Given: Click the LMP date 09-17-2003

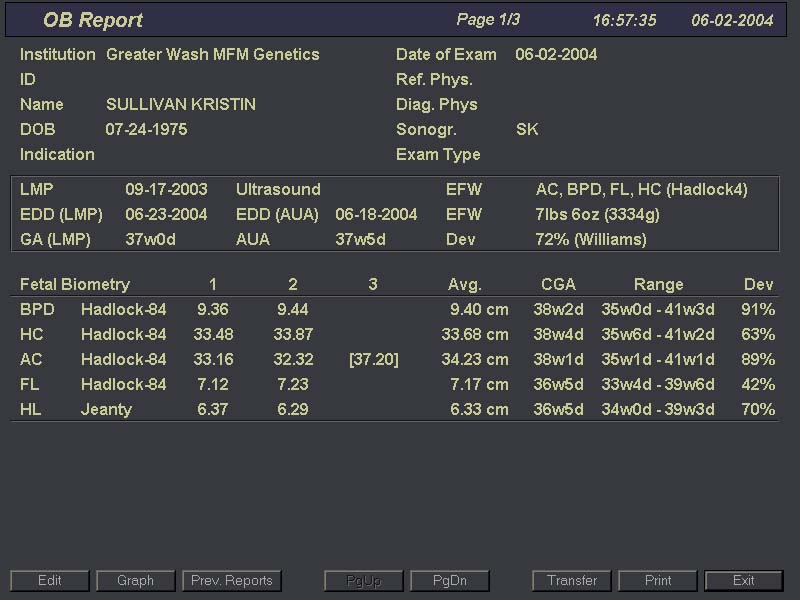Looking at the screenshot, I should pyautogui.click(x=166, y=189).
